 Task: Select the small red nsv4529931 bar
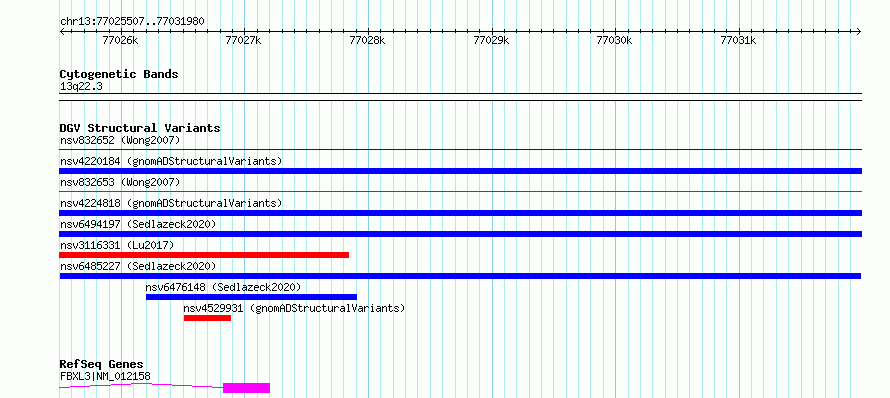pyautogui.click(x=207, y=318)
